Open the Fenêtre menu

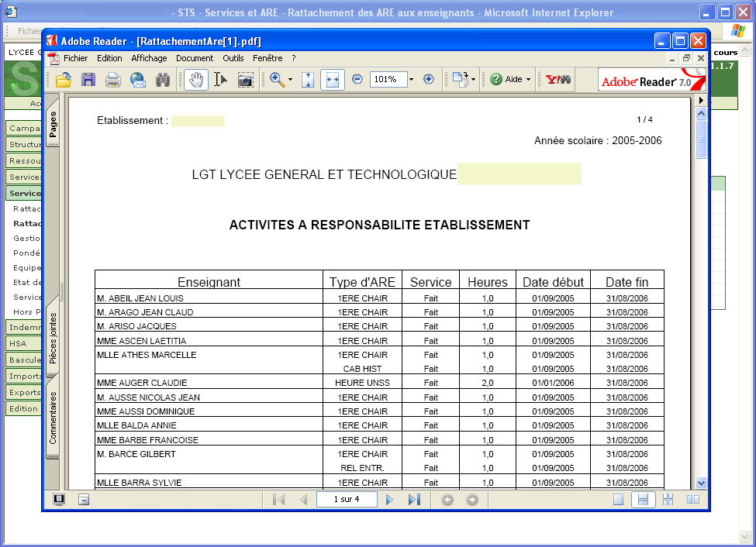tap(268, 58)
